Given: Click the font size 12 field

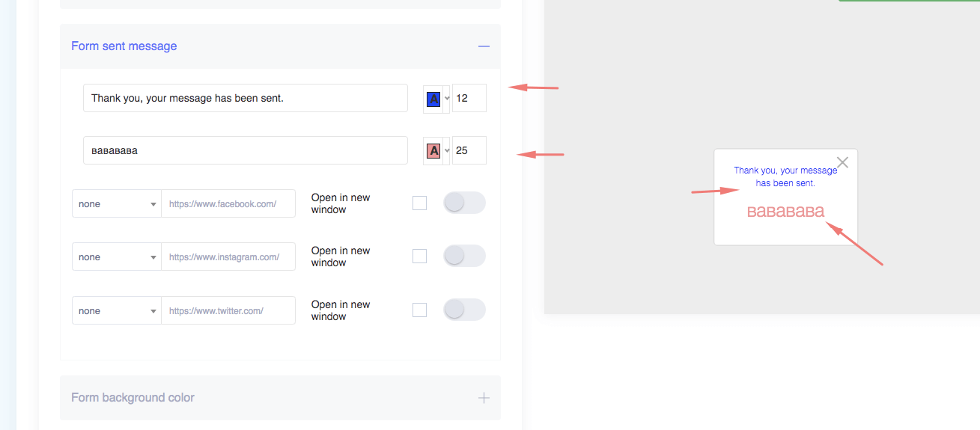Looking at the screenshot, I should point(469,99).
